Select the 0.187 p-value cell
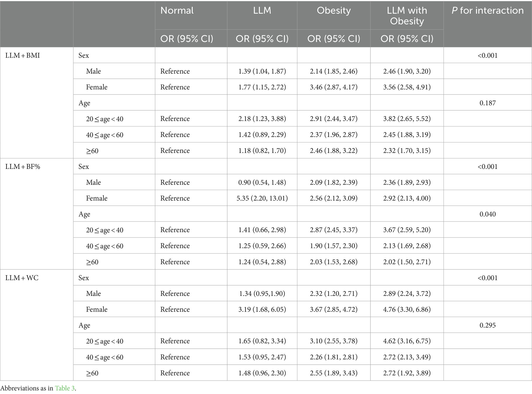 [487, 103]
